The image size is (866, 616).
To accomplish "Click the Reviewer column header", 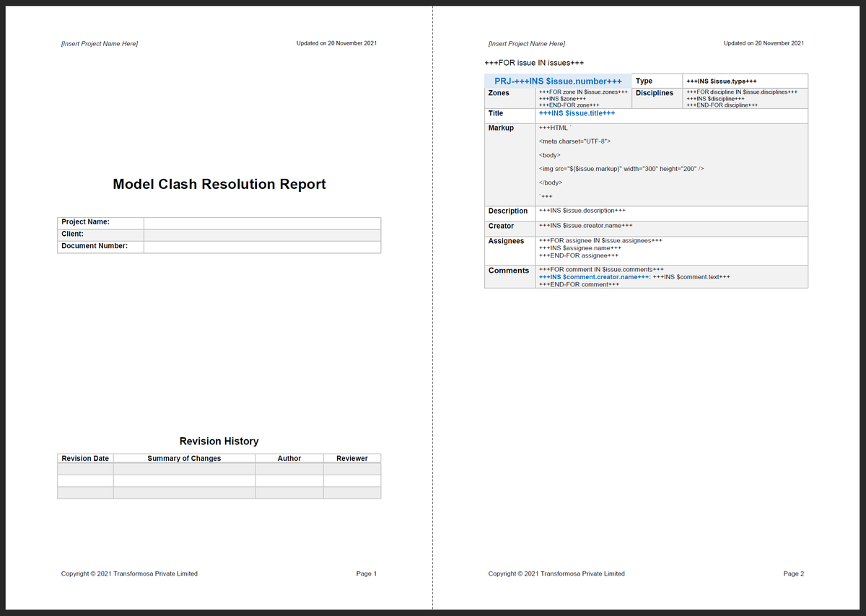I will pyautogui.click(x=352, y=459).
